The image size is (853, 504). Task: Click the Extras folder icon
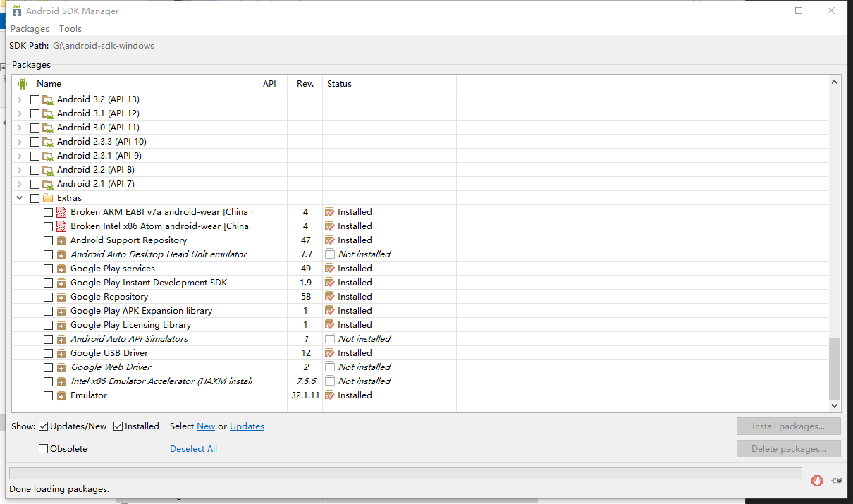pyautogui.click(x=48, y=198)
